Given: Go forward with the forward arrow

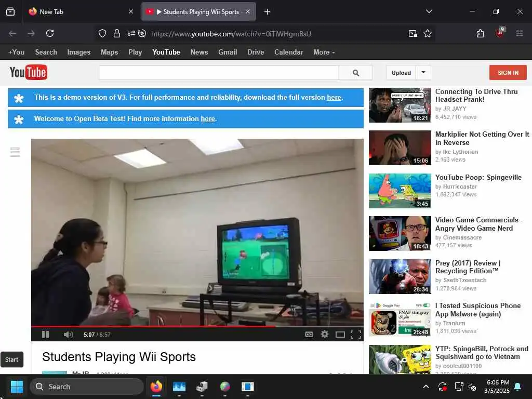Looking at the screenshot, I should tap(31, 33).
